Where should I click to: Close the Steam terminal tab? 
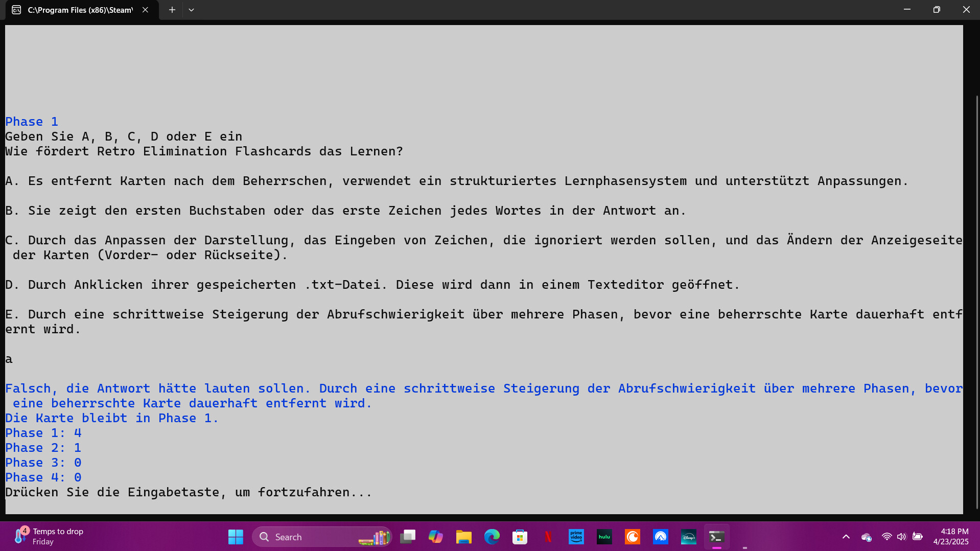coord(145,10)
